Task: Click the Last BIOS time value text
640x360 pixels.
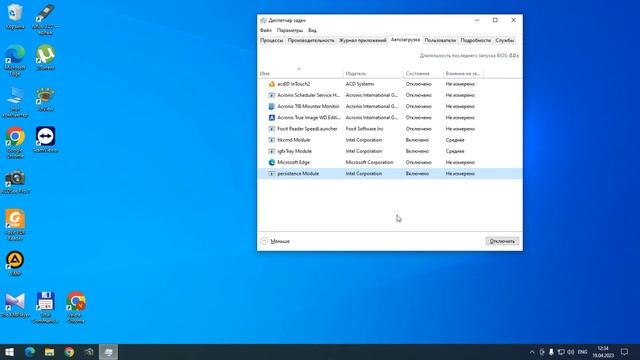Action: pyautogui.click(x=514, y=56)
